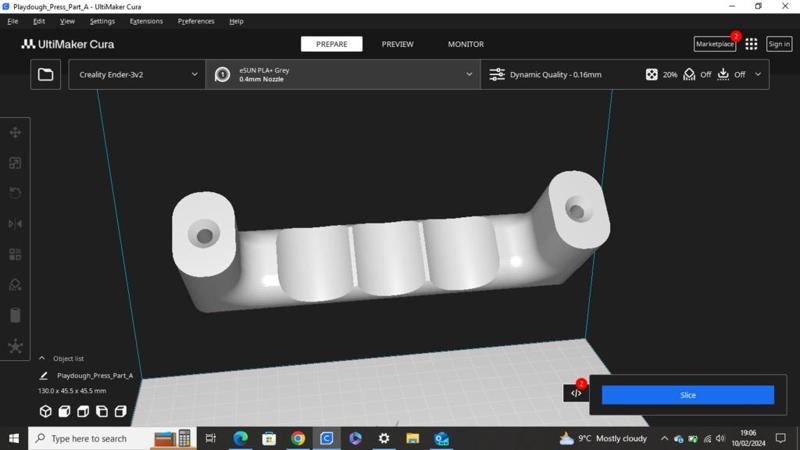Open Microsoft Edge from taskbar

240,438
